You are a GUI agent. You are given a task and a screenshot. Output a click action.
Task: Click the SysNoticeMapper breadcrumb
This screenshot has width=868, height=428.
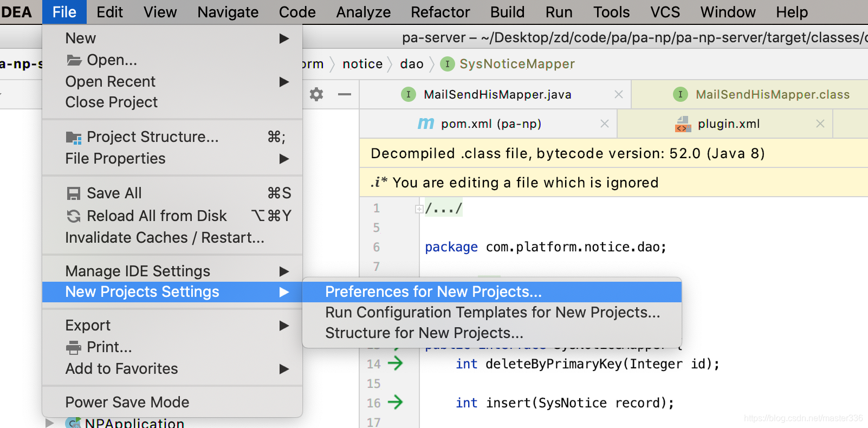pyautogui.click(x=517, y=64)
